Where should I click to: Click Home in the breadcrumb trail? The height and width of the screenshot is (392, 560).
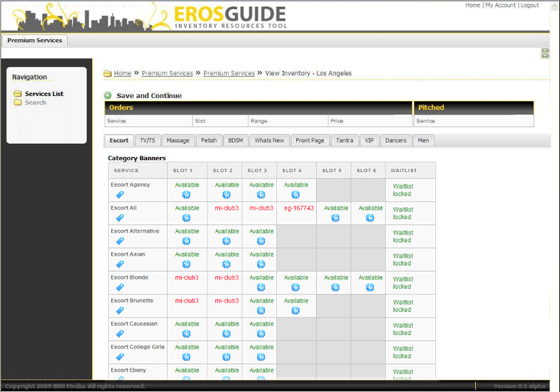[x=122, y=73]
